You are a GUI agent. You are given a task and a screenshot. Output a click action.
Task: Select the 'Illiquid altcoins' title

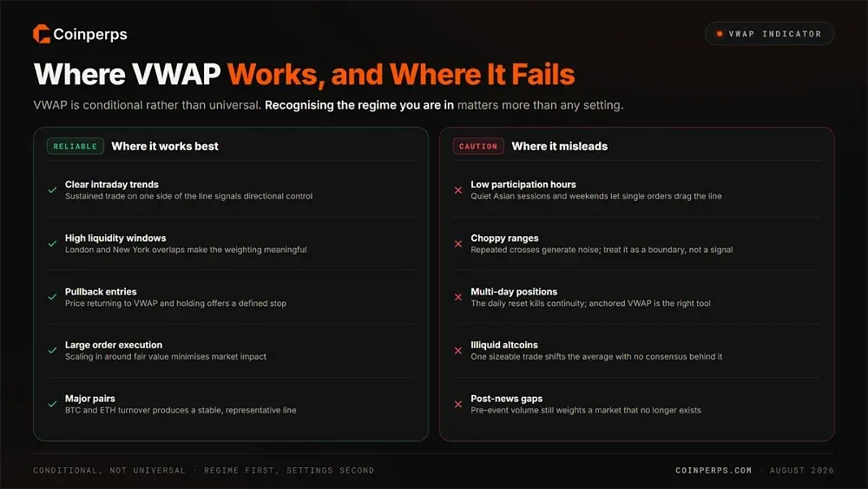(504, 345)
